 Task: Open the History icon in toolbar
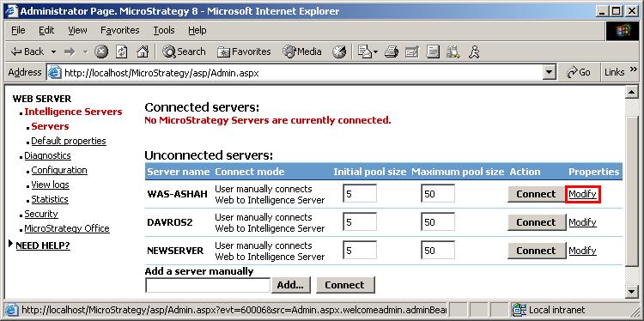(x=339, y=51)
